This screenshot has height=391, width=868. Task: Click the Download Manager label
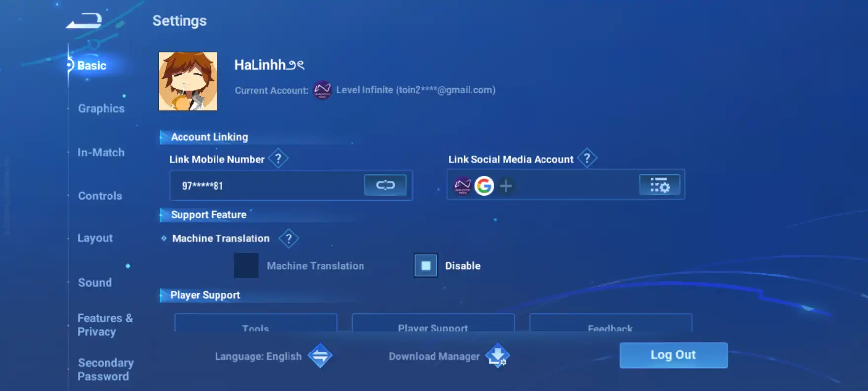point(434,356)
